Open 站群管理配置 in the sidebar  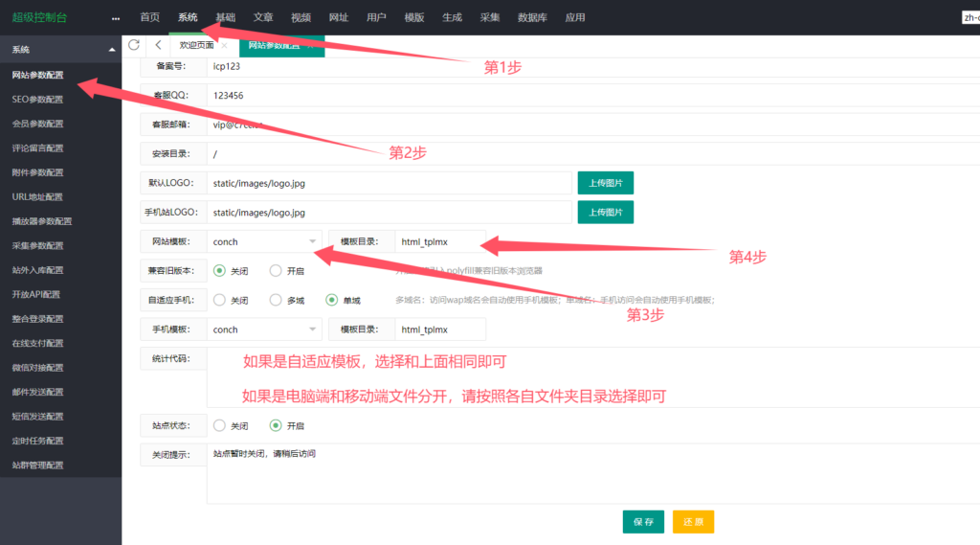tap(37, 466)
